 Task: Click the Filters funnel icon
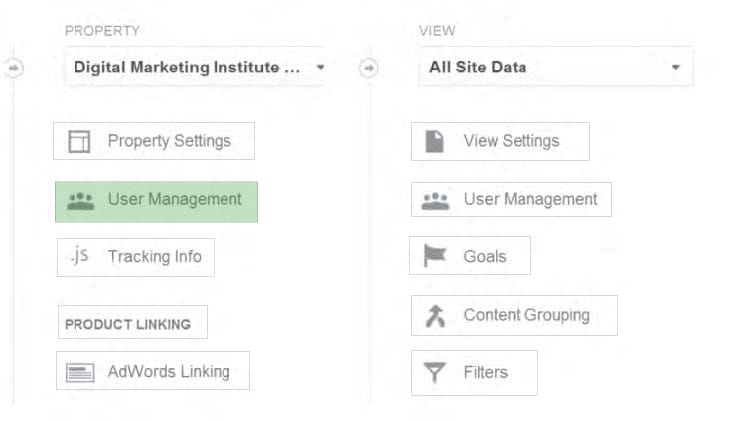(435, 372)
